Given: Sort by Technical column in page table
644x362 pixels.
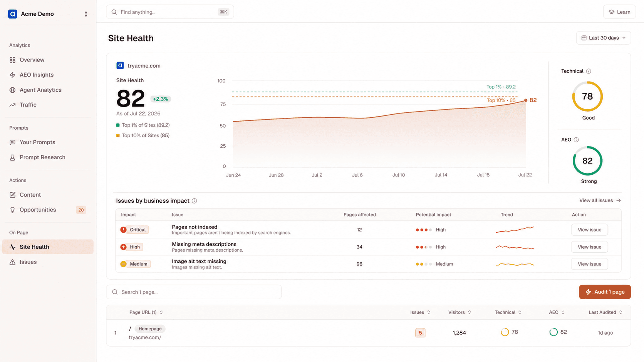Looking at the screenshot, I should tap(508, 312).
